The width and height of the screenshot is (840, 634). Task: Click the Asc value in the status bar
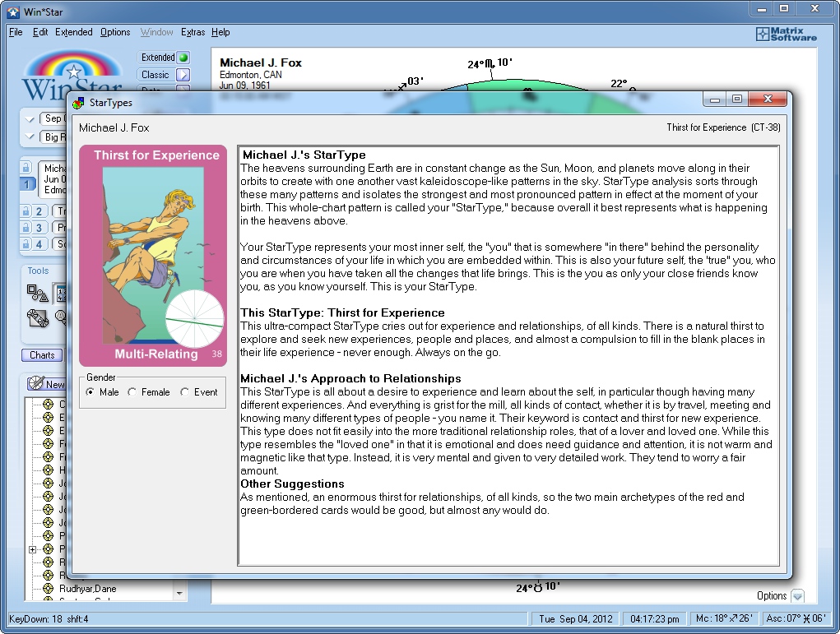pos(796,618)
